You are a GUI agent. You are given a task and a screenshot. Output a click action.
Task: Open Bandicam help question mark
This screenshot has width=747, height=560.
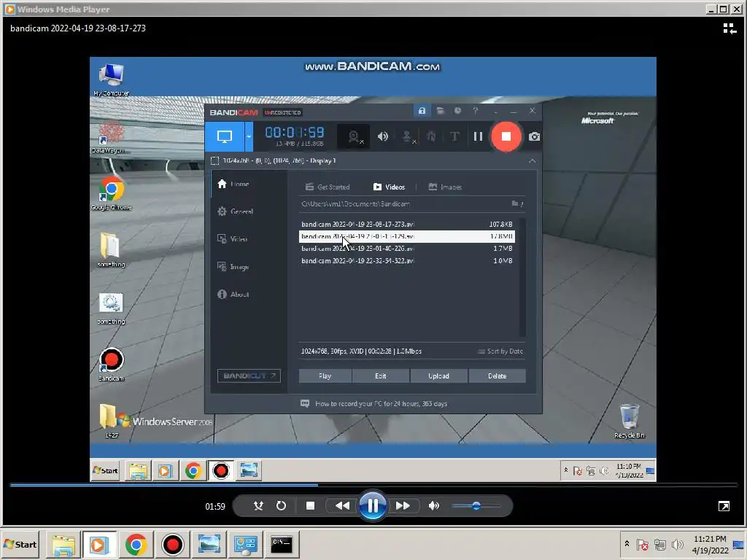click(x=475, y=111)
